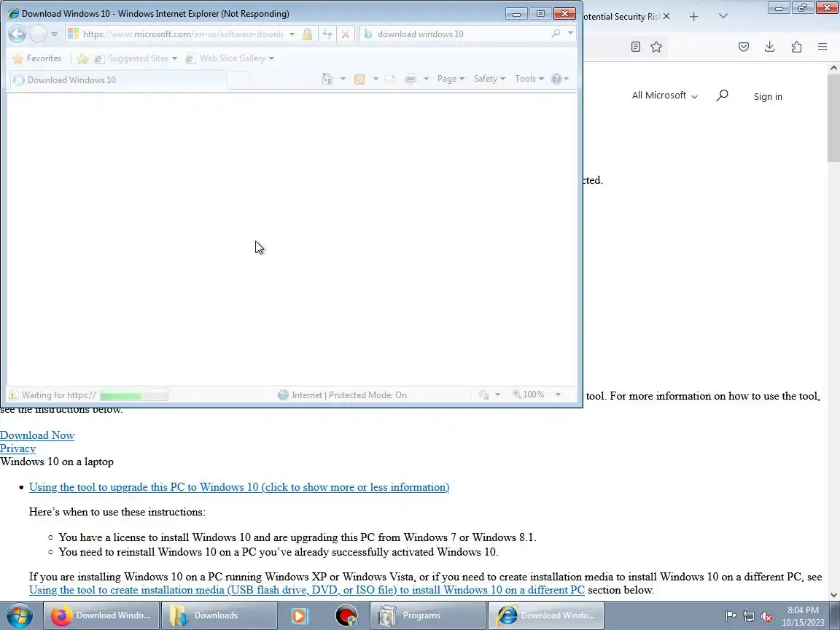Click the RSS Feeds icon in IE
This screenshot has height=630, width=840.
point(359,79)
